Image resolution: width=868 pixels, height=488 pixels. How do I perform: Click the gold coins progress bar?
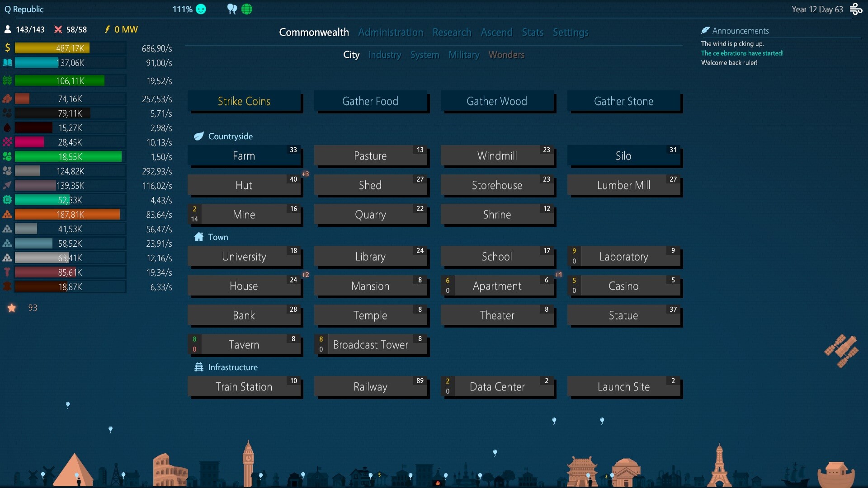[52, 47]
